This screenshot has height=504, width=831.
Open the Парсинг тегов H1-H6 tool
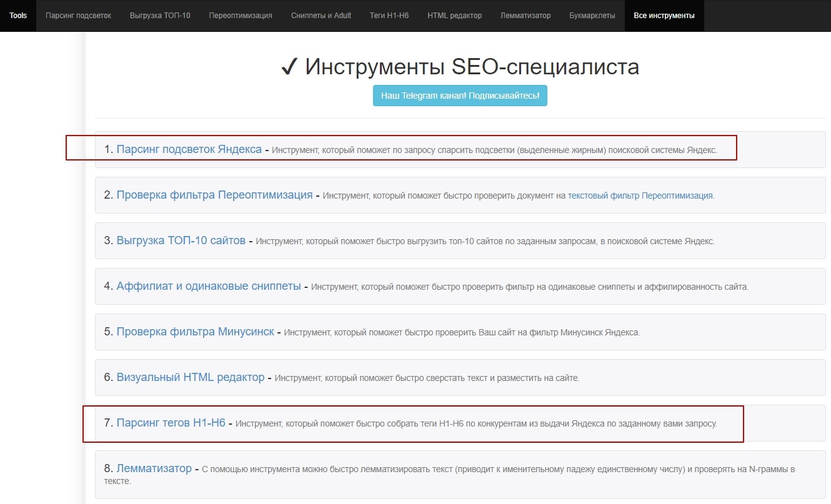coord(171,423)
